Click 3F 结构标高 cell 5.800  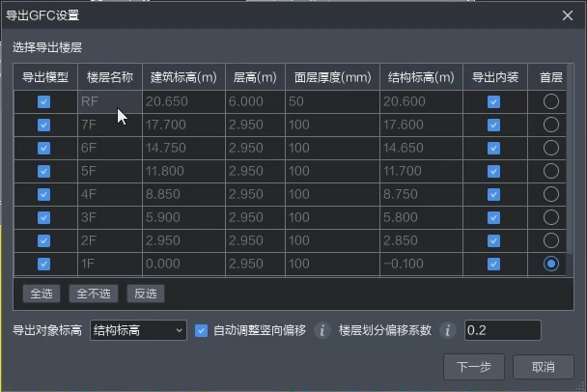[x=422, y=217]
